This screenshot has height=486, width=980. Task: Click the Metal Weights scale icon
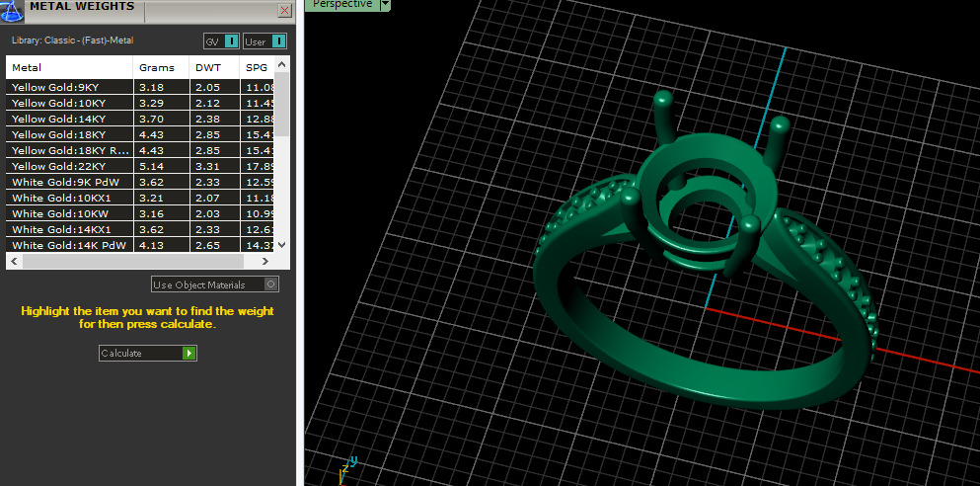coord(11,9)
